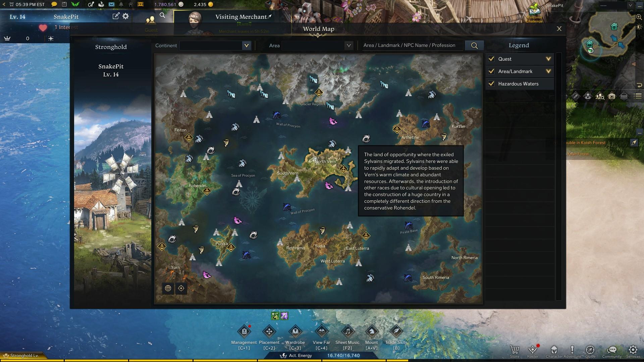Image resolution: width=644 pixels, height=362 pixels.
Task: Open the Placement mode icon
Action: (269, 331)
